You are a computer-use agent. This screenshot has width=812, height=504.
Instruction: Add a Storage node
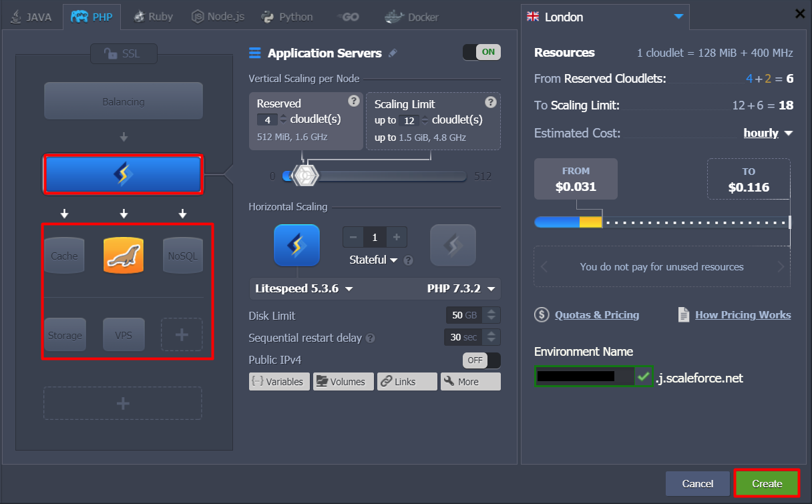65,335
